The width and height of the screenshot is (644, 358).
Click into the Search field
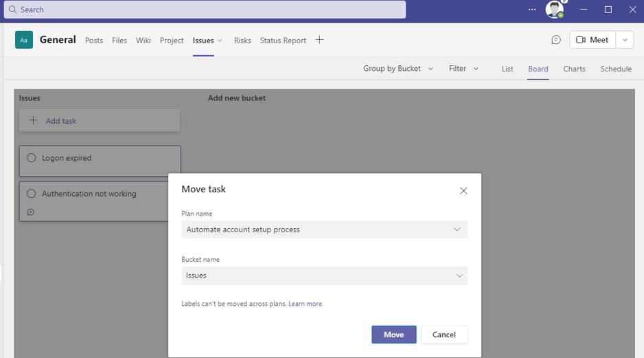(205, 10)
